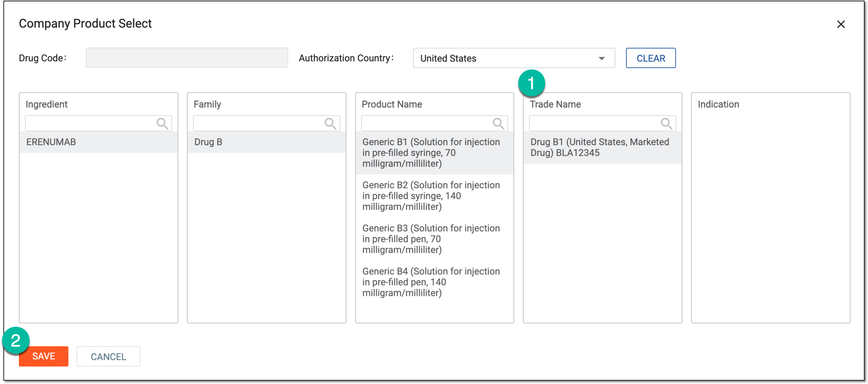Click the Family search magnifier icon

(330, 123)
